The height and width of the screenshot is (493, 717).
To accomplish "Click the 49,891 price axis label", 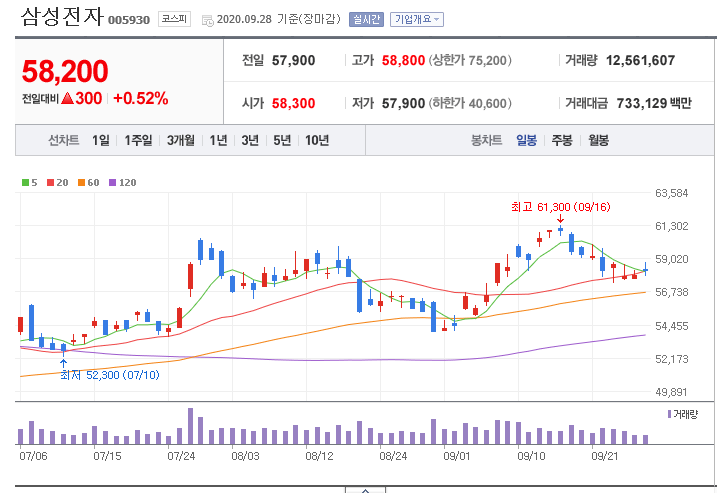I will coord(672,392).
